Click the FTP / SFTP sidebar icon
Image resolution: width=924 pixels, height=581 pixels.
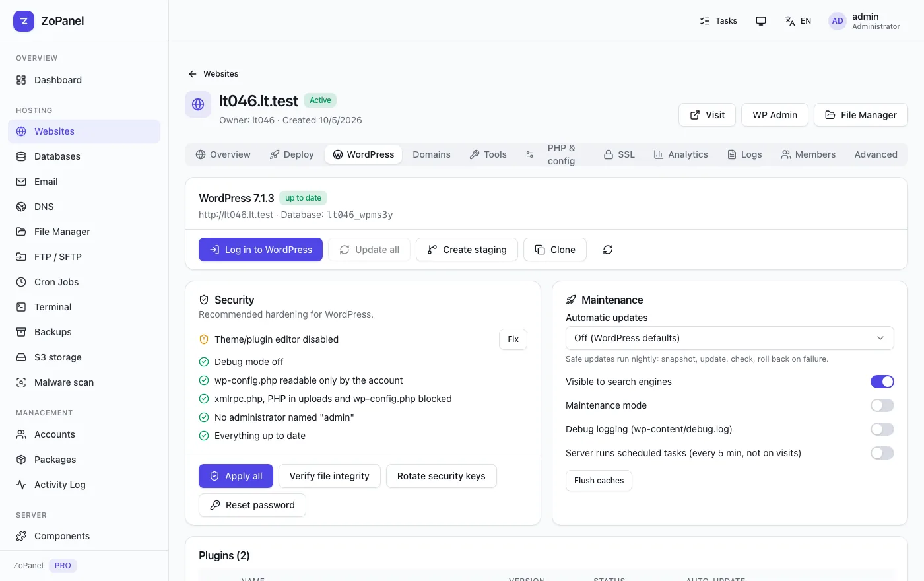coord(21,257)
